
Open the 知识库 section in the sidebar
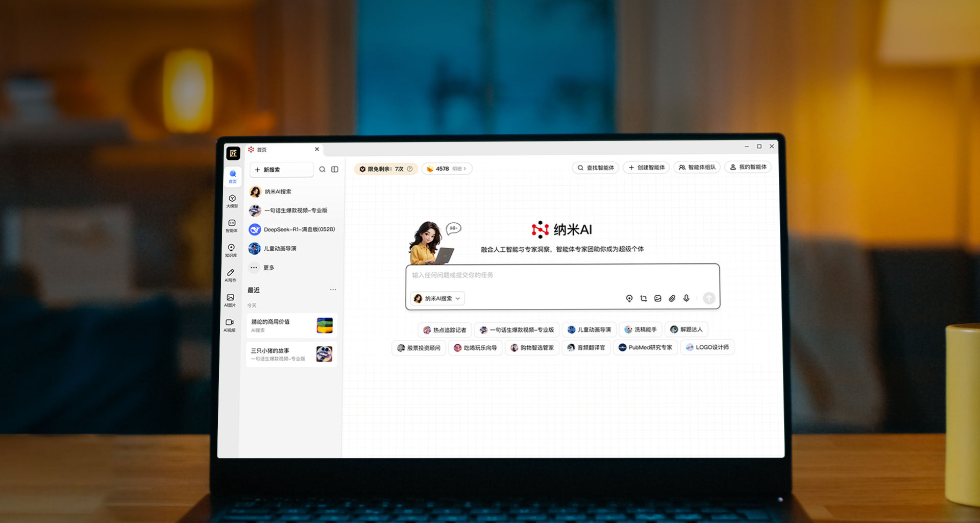pos(231,251)
